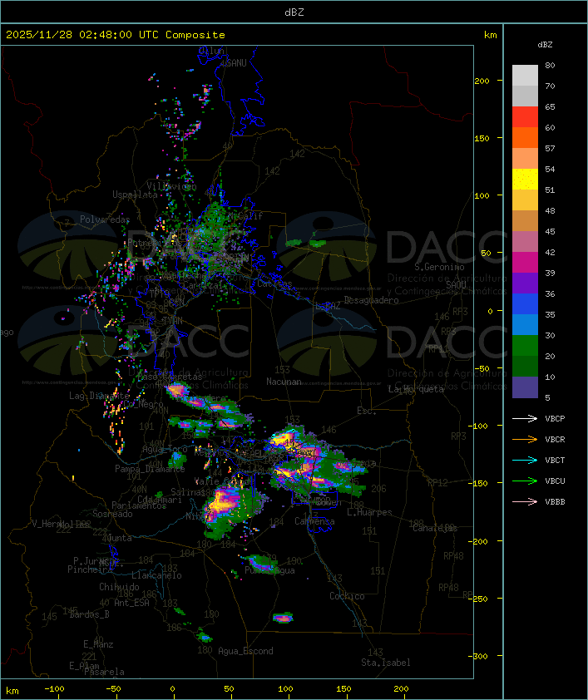
Task: Pick the dark green 10-20 dBZ swatch
Action: (525, 367)
